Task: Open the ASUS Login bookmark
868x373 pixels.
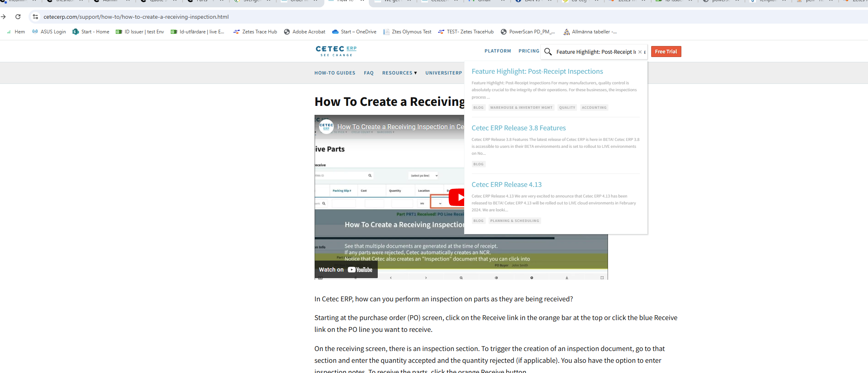Action: (49, 32)
